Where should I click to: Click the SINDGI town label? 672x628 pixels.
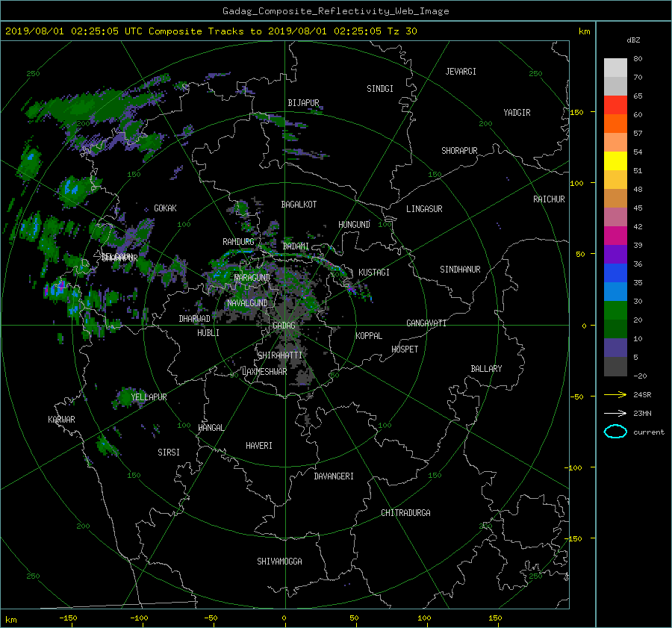380,89
